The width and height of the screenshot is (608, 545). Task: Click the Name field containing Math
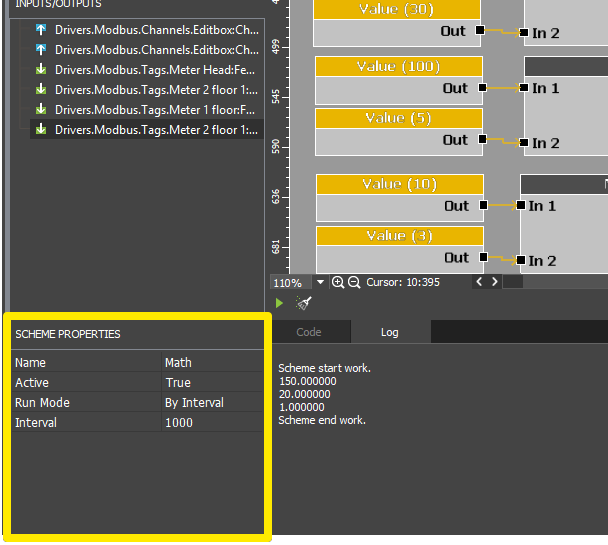click(213, 363)
